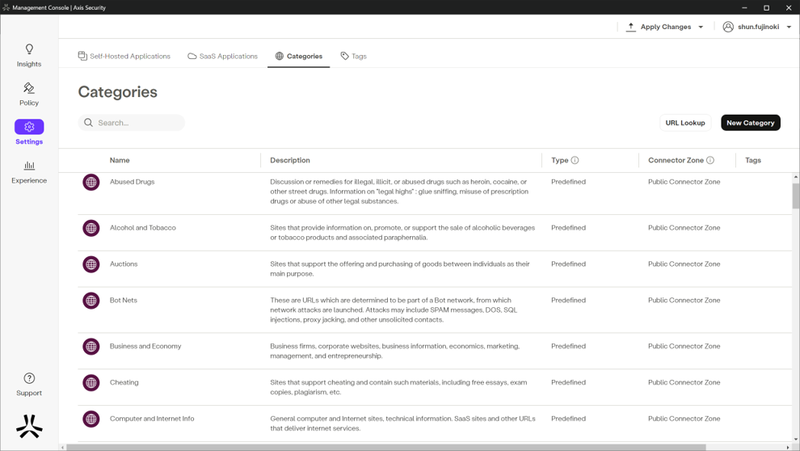Open the URL Lookup button
This screenshot has height=451, width=800.
(685, 122)
